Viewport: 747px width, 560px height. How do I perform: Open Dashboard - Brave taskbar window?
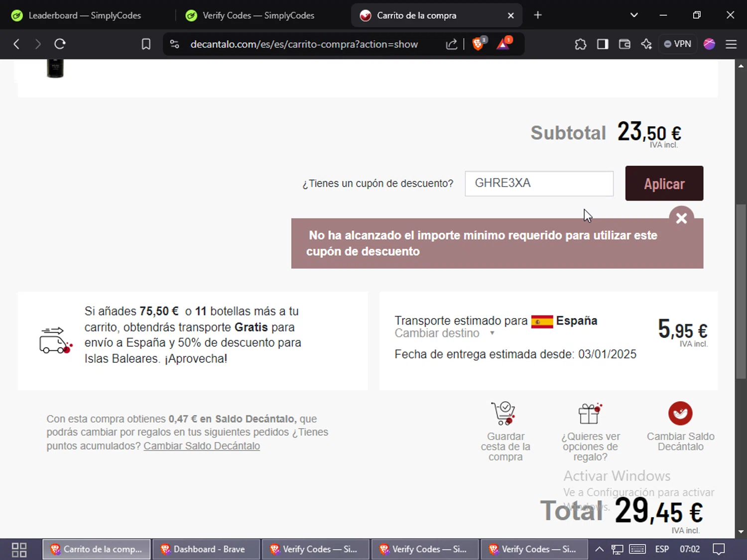[206, 550]
